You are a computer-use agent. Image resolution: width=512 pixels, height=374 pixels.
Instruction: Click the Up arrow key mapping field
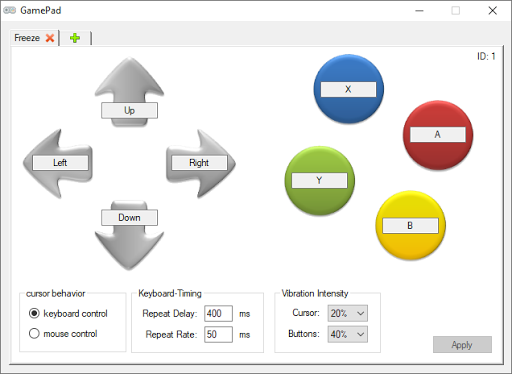click(x=129, y=110)
